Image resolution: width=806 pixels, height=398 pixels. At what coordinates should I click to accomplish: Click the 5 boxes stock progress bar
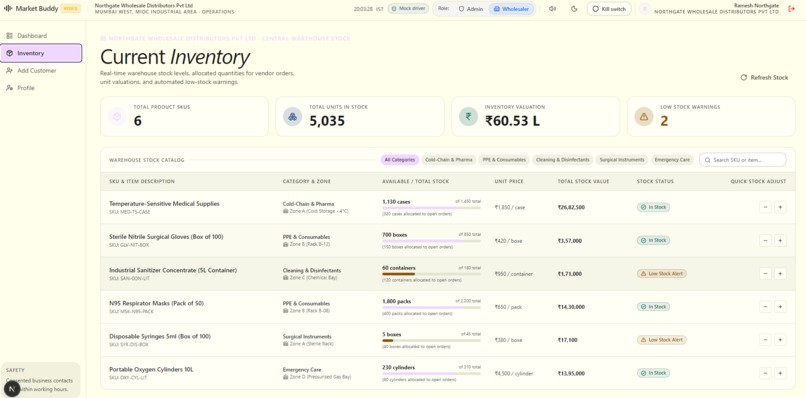point(431,341)
